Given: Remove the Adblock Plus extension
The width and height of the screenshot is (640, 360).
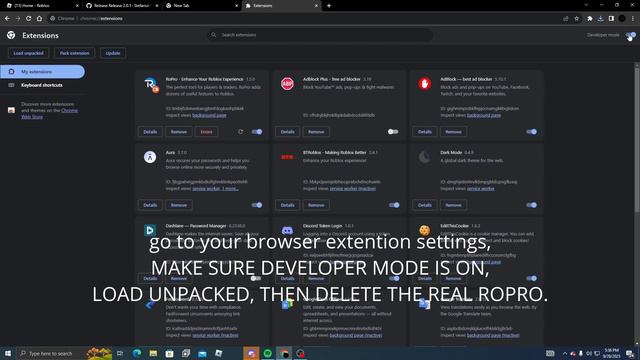Looking at the screenshot, I should 316,132.
